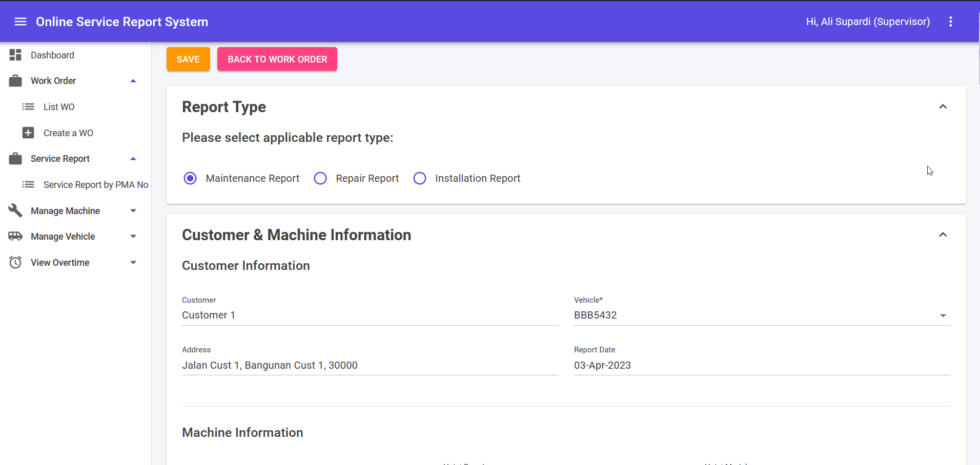Click BACK TO WORK ORDER button
980x465 pixels.
[x=277, y=59]
